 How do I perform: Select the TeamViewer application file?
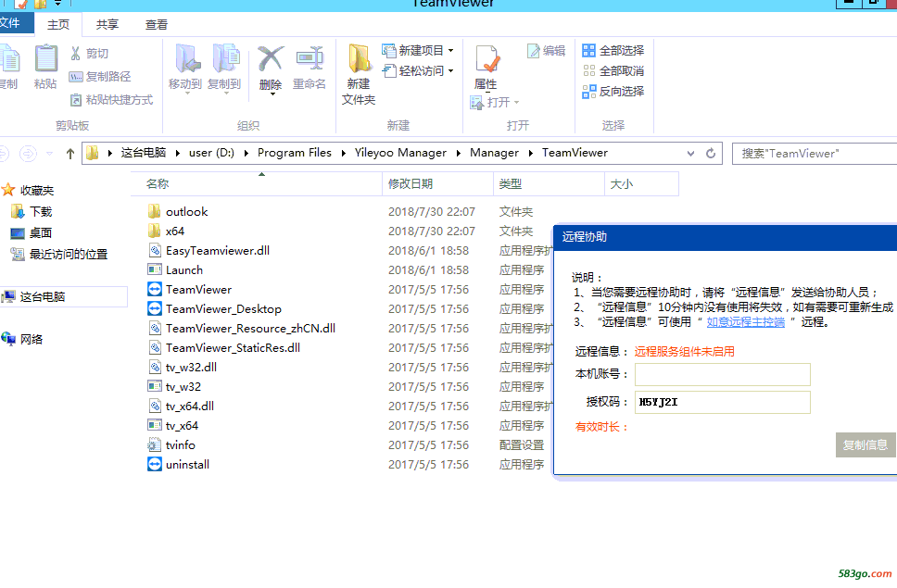coord(190,290)
